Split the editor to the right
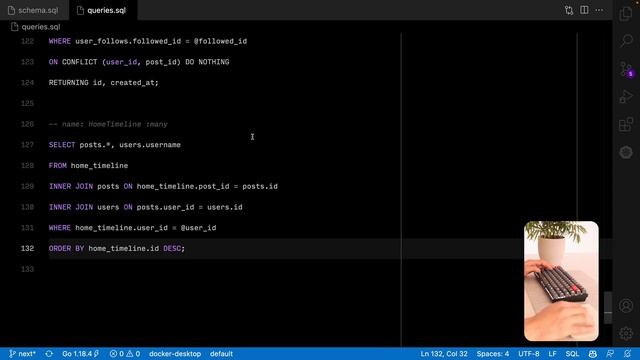The width and height of the screenshot is (640, 360). tap(584, 10)
